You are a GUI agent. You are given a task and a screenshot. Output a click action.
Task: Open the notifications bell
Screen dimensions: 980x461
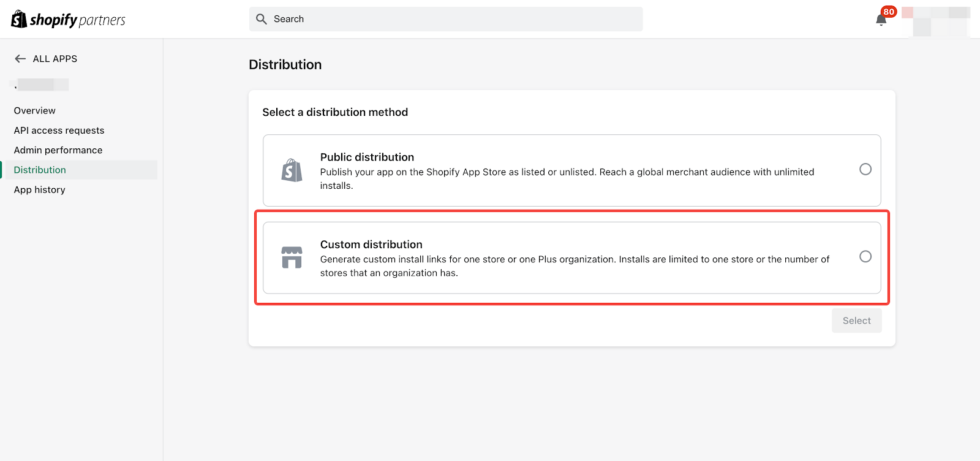coord(881,20)
